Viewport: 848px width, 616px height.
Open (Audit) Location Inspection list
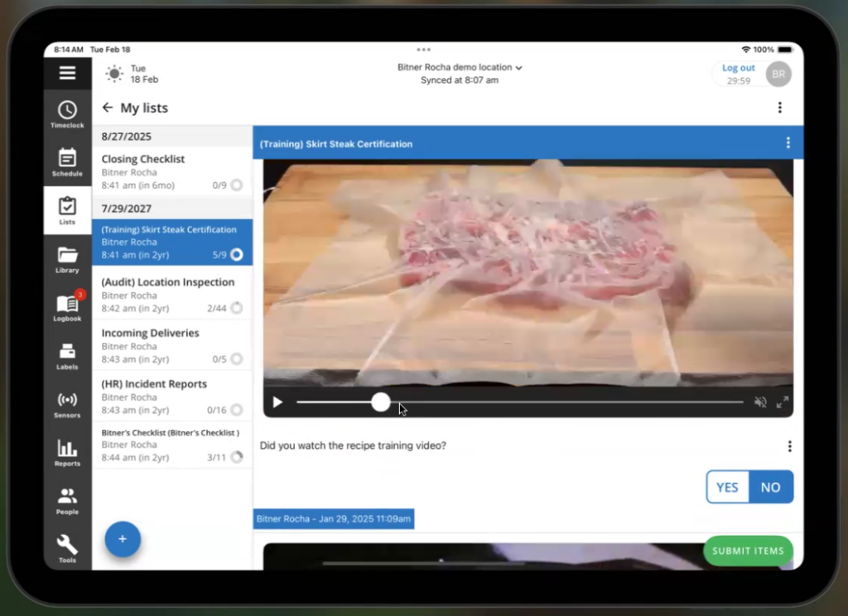tap(172, 295)
